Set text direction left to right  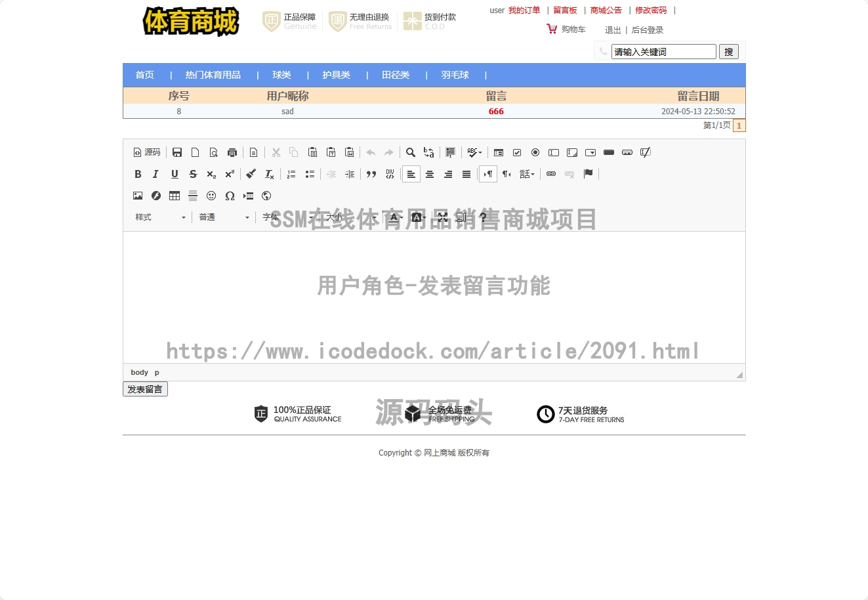pos(488,174)
